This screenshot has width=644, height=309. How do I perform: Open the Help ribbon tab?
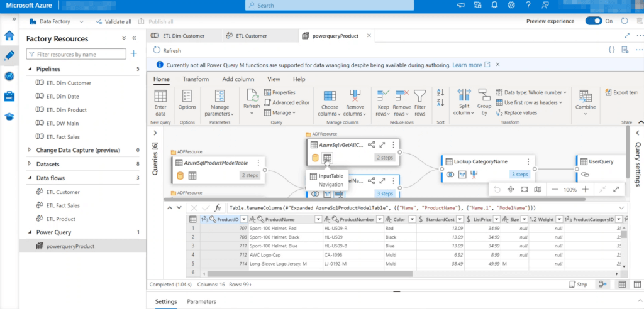[x=299, y=79]
